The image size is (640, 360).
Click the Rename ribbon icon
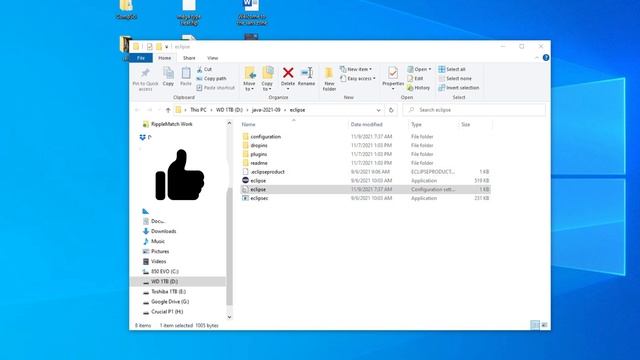[306, 77]
